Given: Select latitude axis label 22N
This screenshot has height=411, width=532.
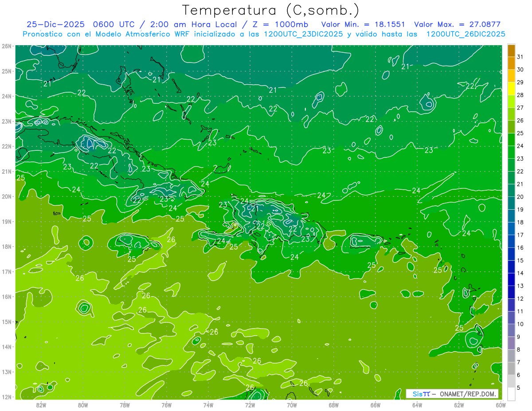Looking at the screenshot, I should pos(6,146).
